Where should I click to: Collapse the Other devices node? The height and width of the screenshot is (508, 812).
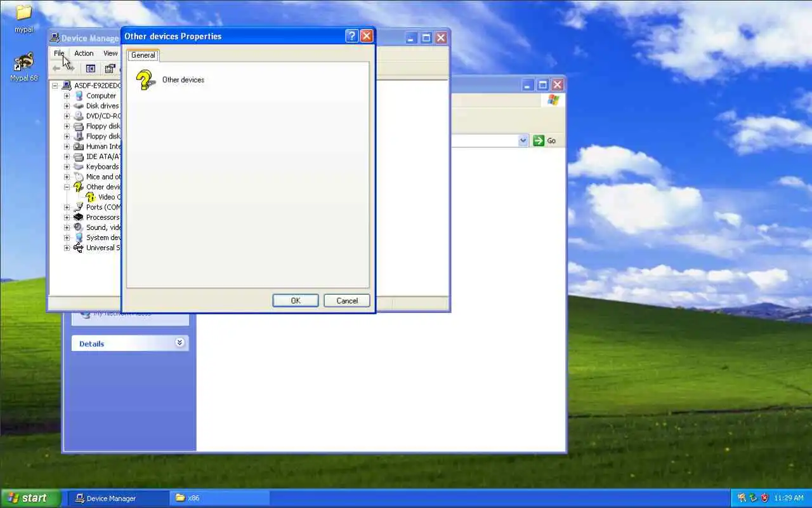(67, 187)
